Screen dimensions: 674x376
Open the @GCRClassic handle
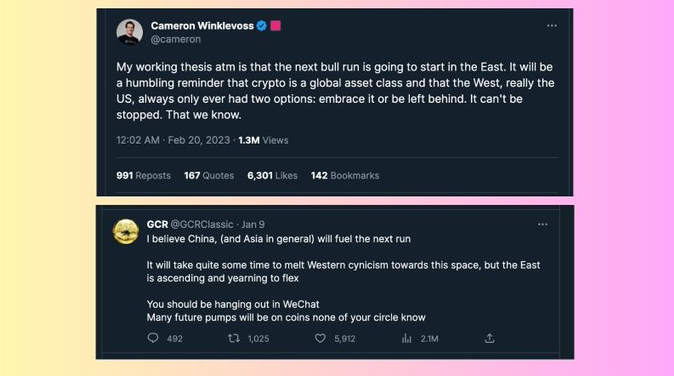tap(202, 224)
